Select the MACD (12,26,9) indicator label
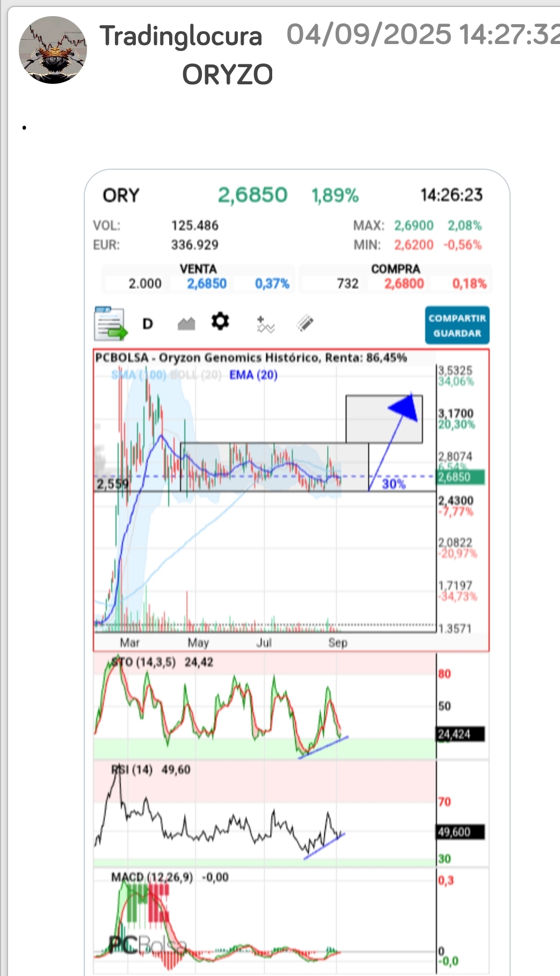Image resolution: width=560 pixels, height=976 pixels. (x=152, y=877)
